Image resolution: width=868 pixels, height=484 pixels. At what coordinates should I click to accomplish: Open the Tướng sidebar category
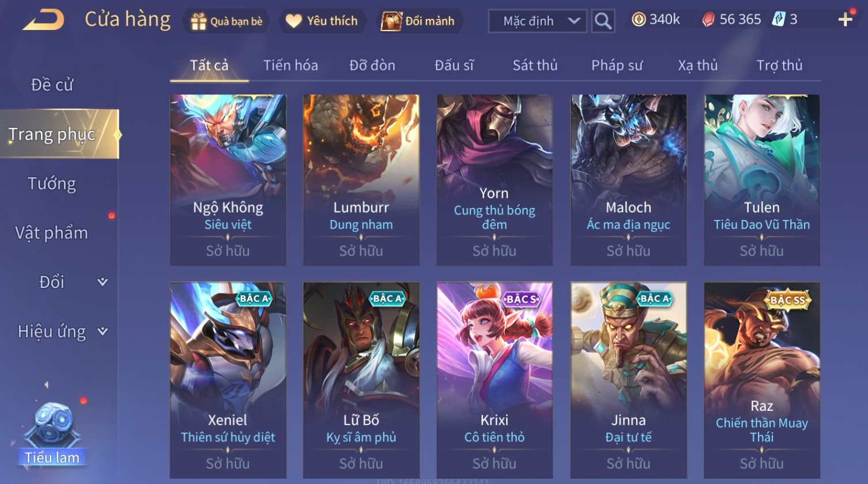(x=52, y=184)
